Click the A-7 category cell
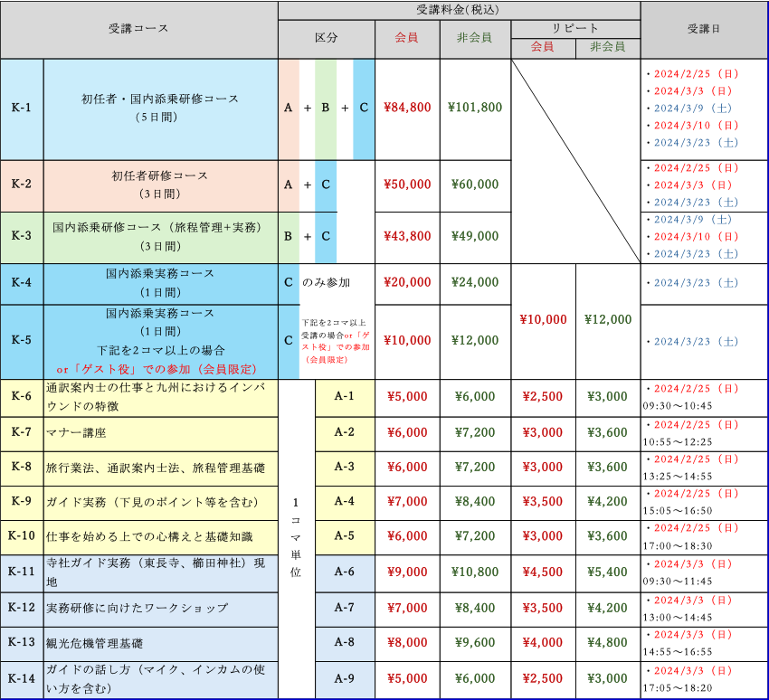The image size is (769, 700). click(345, 610)
